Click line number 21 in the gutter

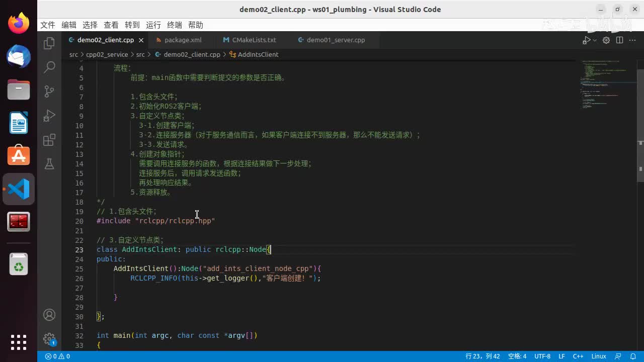click(x=79, y=230)
